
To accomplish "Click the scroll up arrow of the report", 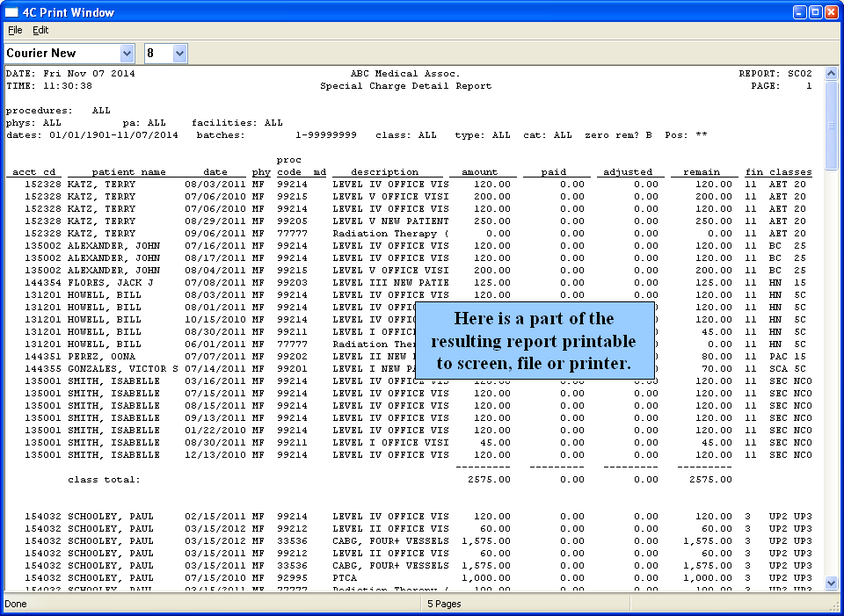I will pyautogui.click(x=831, y=74).
